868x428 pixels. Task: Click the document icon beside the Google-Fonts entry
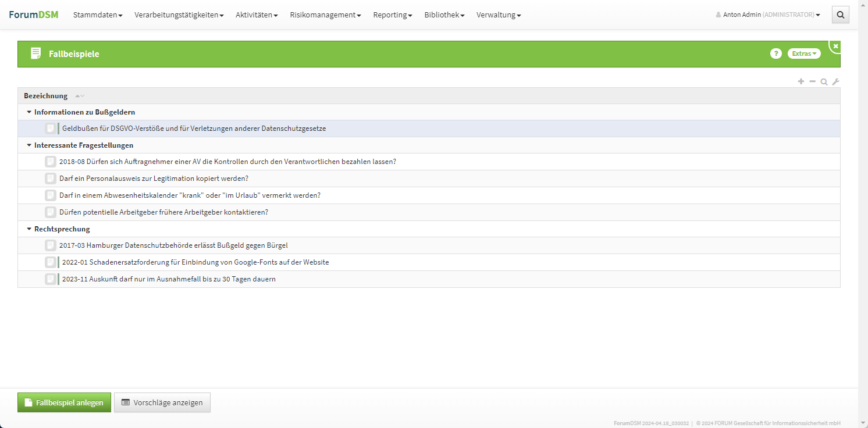(51, 262)
